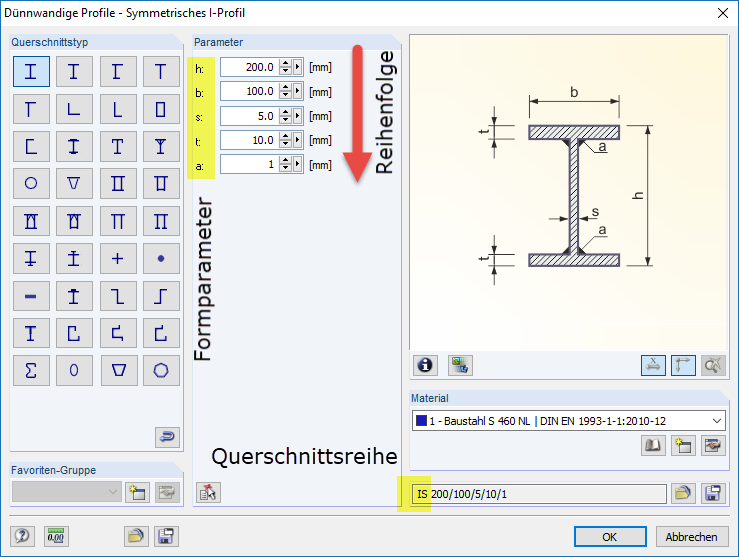Cancel with the Abbrechen button
Screen dimensions: 739x557
click(691, 537)
